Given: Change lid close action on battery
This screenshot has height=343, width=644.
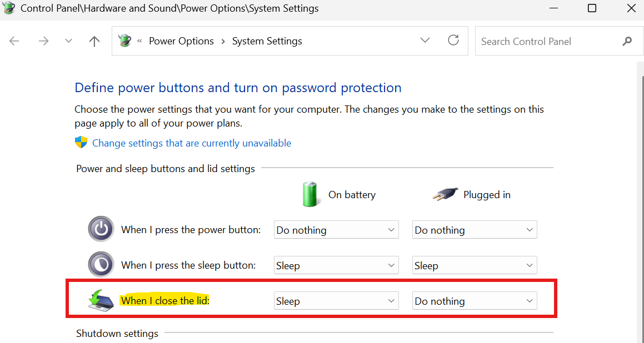Looking at the screenshot, I should pyautogui.click(x=336, y=301).
